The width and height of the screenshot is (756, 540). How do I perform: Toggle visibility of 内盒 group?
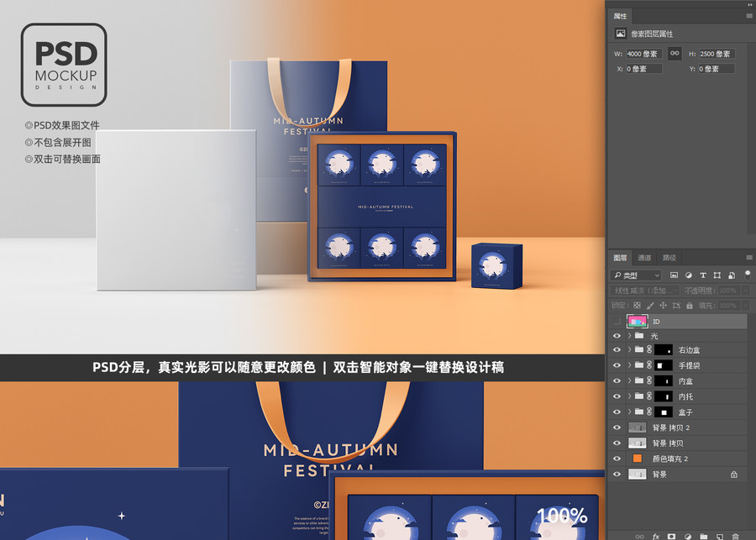(x=617, y=381)
